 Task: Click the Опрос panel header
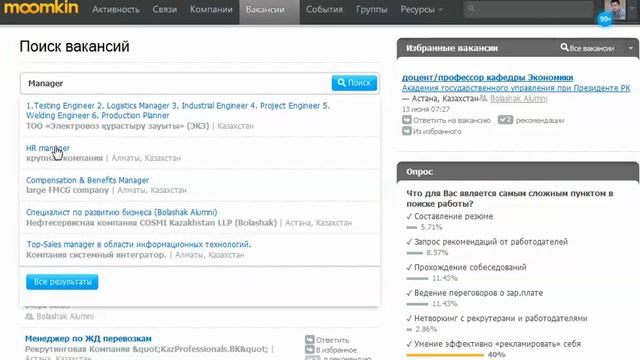[x=518, y=172]
